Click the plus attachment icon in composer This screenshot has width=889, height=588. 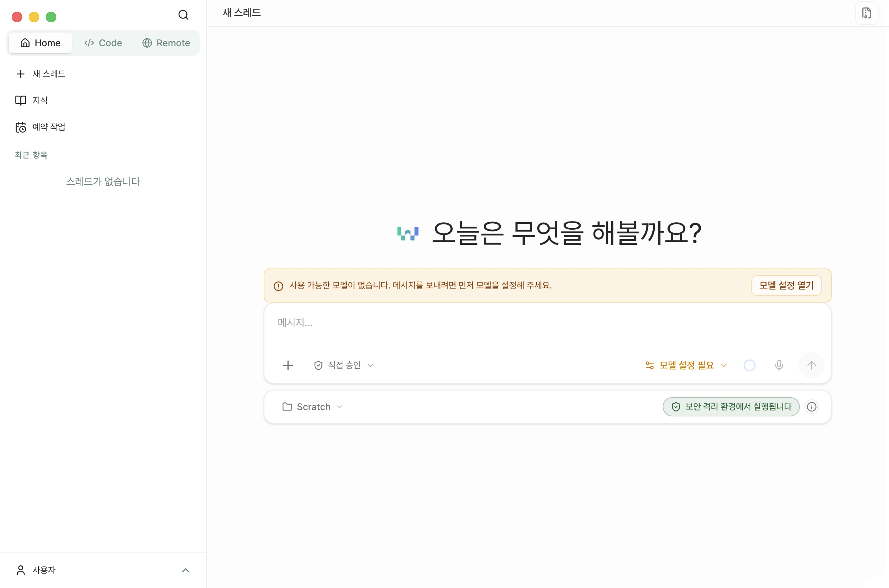[x=288, y=365]
